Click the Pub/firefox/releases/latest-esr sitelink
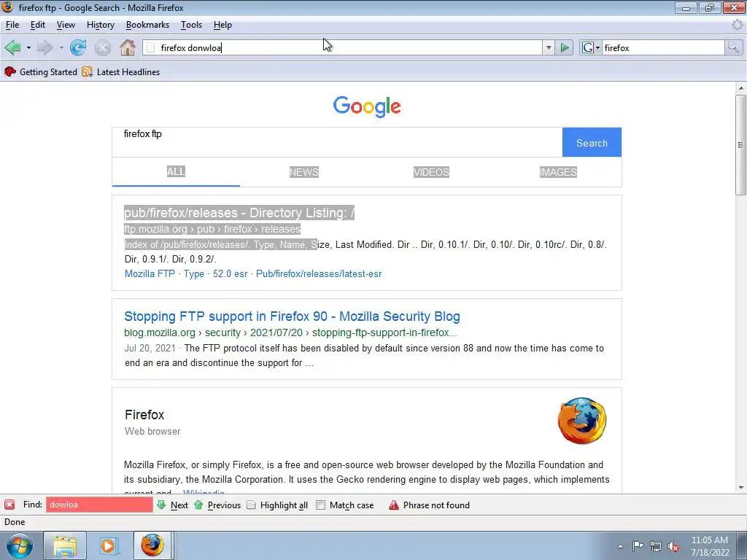747x560 pixels. pyautogui.click(x=319, y=274)
